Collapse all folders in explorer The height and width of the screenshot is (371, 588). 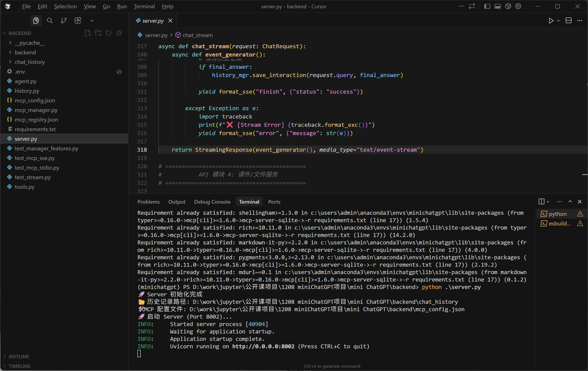119,33
